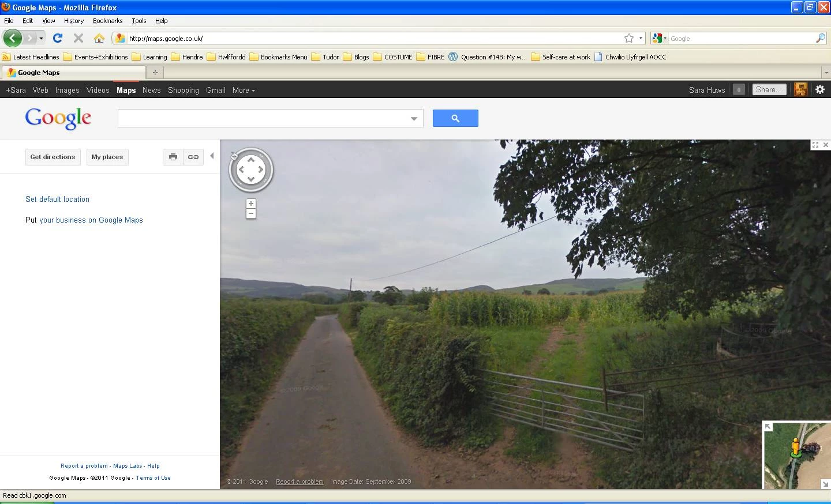Click the Firefox home icon
The image size is (831, 504).
click(99, 39)
